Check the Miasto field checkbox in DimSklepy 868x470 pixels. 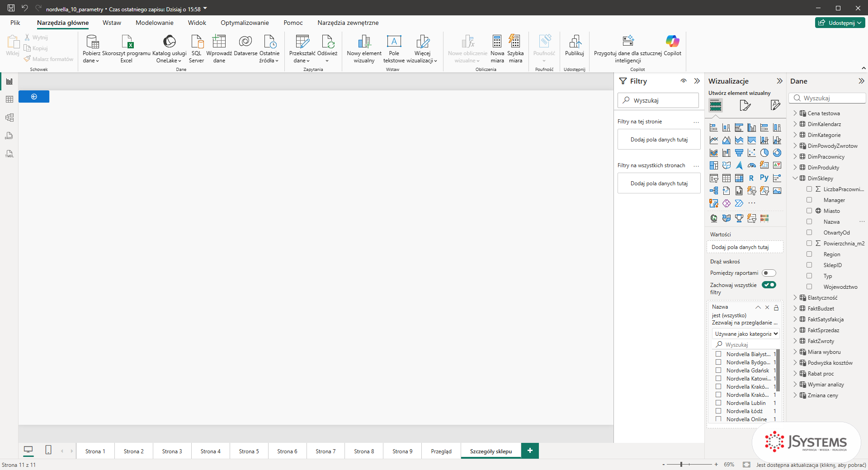(x=809, y=211)
